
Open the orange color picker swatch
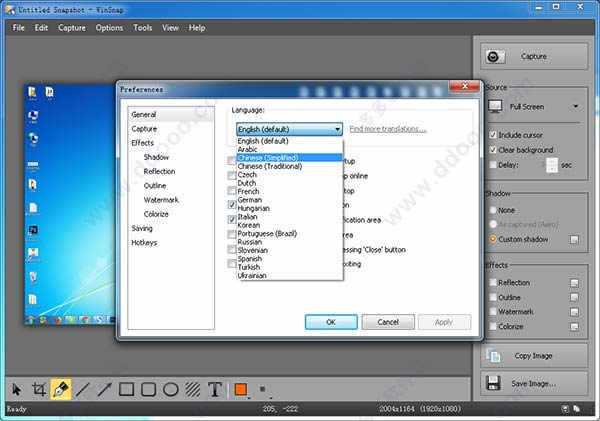(x=241, y=390)
